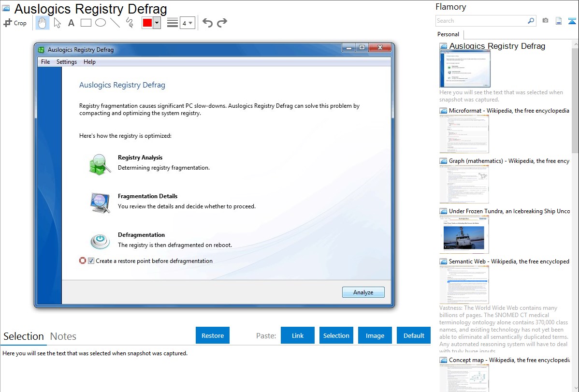Click the Under Frozen Tundra snapshot title
This screenshot has width=579, height=392.
509,211
